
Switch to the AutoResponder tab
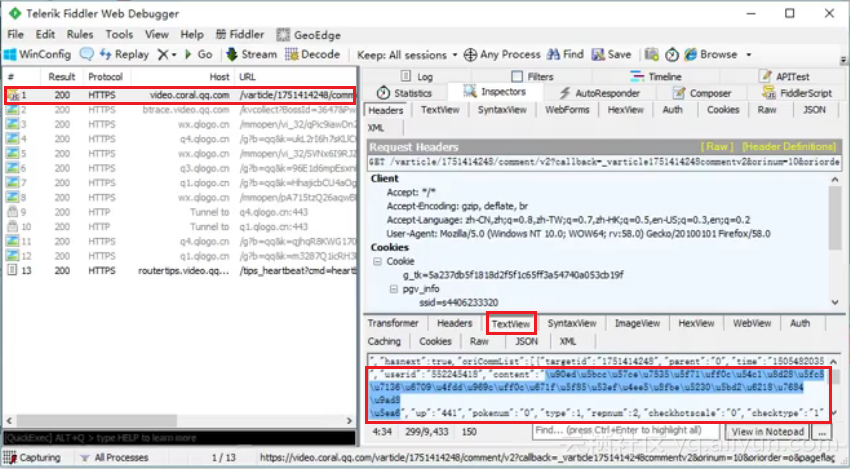(599, 93)
